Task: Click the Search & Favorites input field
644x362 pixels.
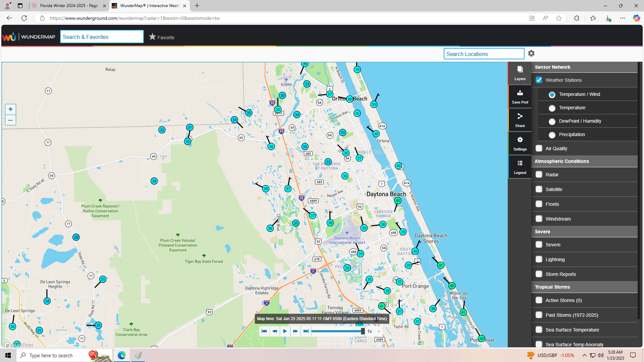Action: pos(102,37)
